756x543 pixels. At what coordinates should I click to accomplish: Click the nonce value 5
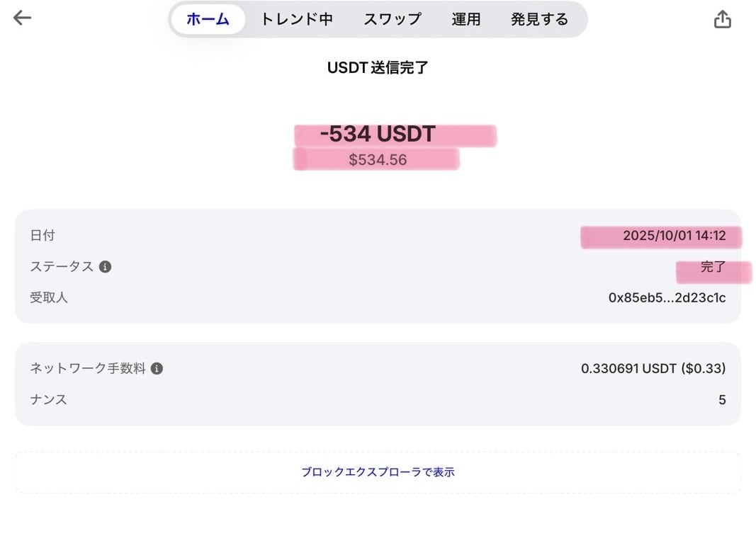pos(722,400)
